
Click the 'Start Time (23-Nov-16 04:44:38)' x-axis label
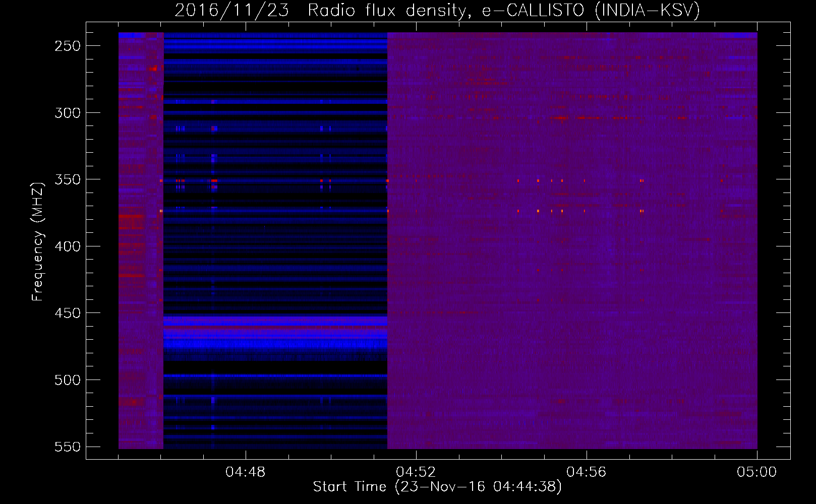coord(437,487)
